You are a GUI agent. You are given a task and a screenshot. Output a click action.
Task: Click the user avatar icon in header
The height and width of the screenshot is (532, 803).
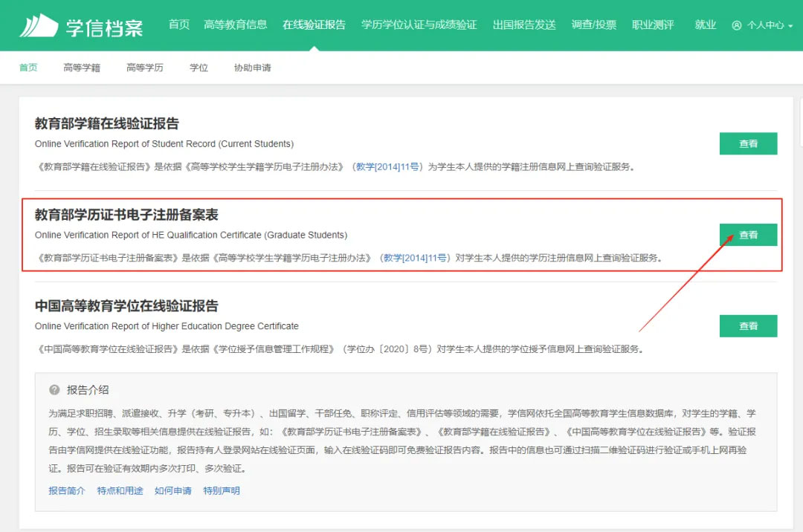pos(736,25)
